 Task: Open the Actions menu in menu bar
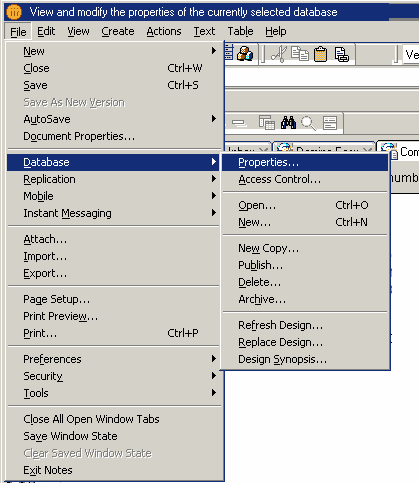click(164, 31)
